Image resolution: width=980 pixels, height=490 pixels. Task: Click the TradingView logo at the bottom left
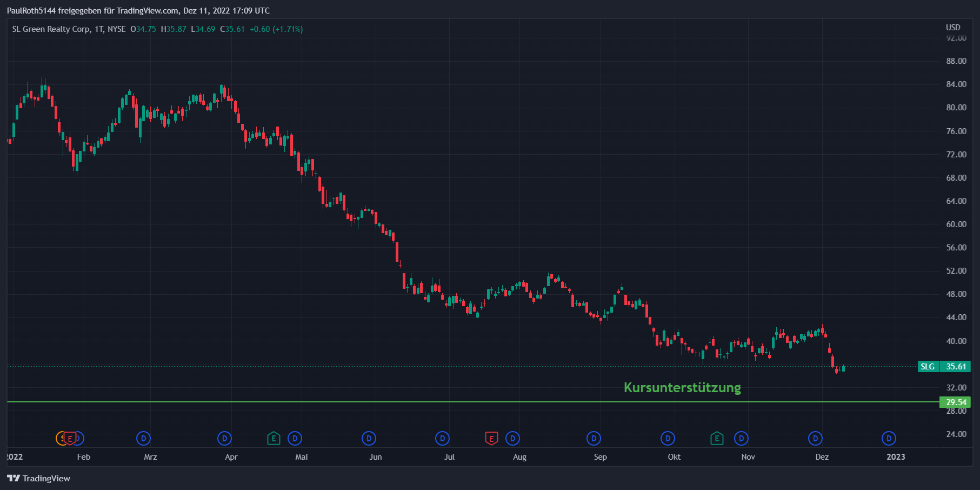pyautogui.click(x=38, y=478)
